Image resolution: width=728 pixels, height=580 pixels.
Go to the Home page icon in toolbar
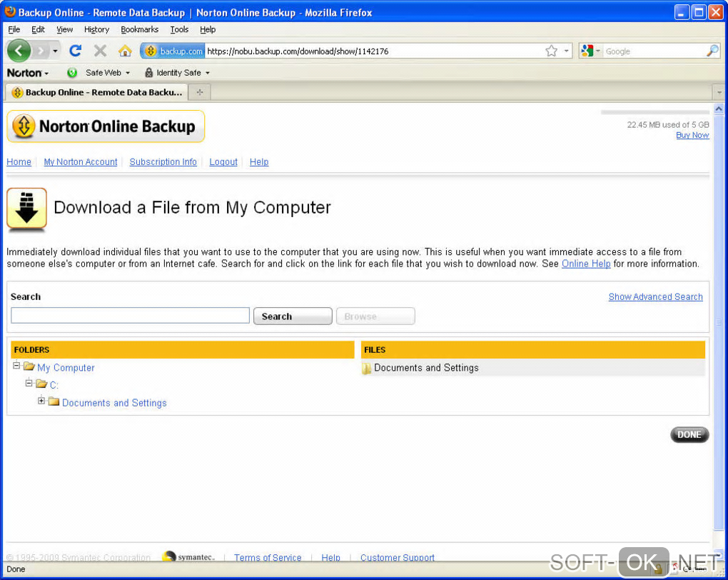pos(125,51)
